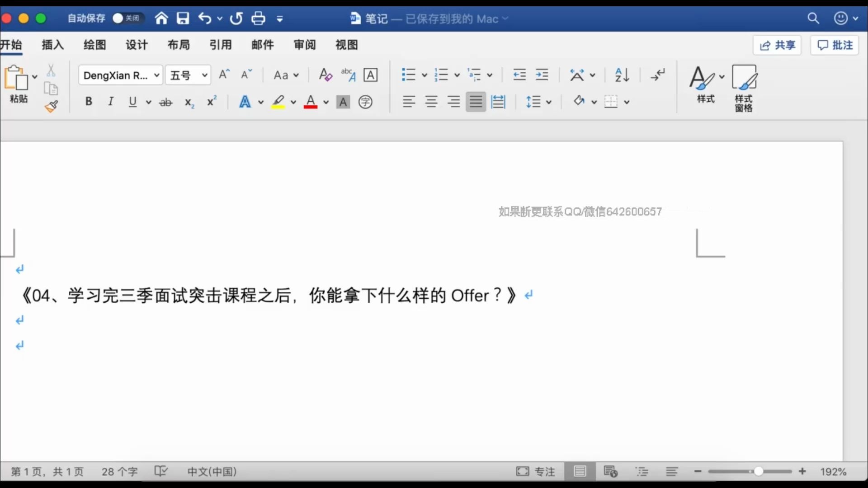Justify the paragraph text

click(x=476, y=102)
